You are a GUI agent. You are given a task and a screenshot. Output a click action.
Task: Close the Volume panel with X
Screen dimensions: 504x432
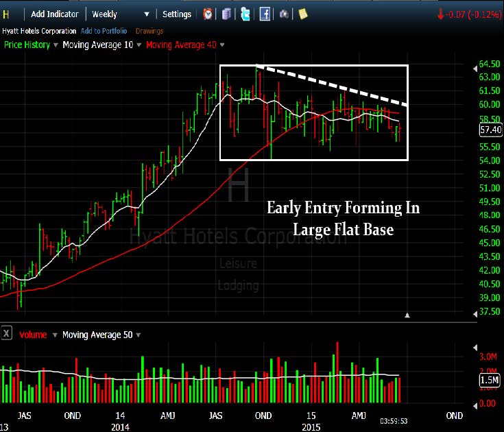tap(6, 333)
